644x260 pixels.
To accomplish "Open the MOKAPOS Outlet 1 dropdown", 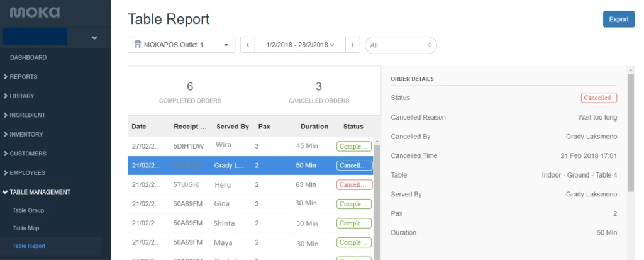I will click(181, 45).
